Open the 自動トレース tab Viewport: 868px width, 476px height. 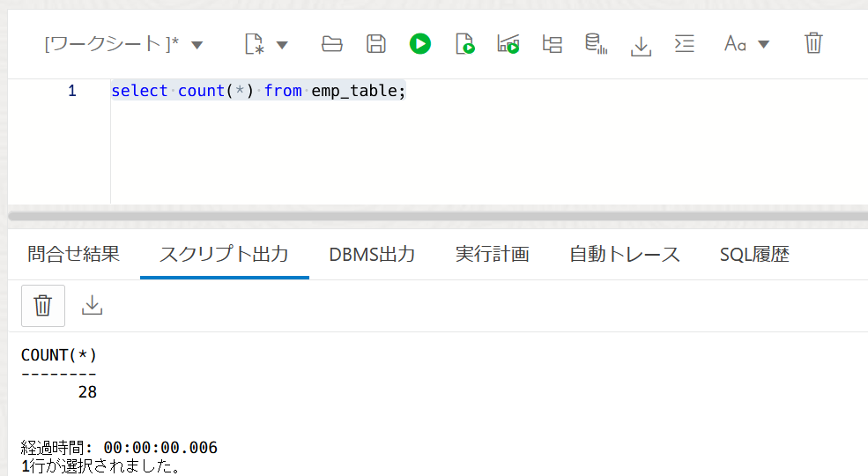coord(625,254)
